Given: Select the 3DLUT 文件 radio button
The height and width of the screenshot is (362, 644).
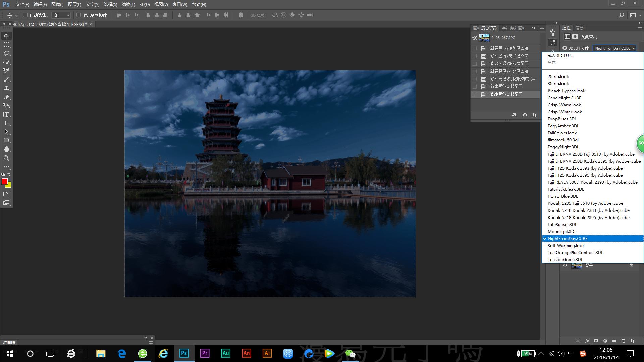Looking at the screenshot, I should click(565, 48).
